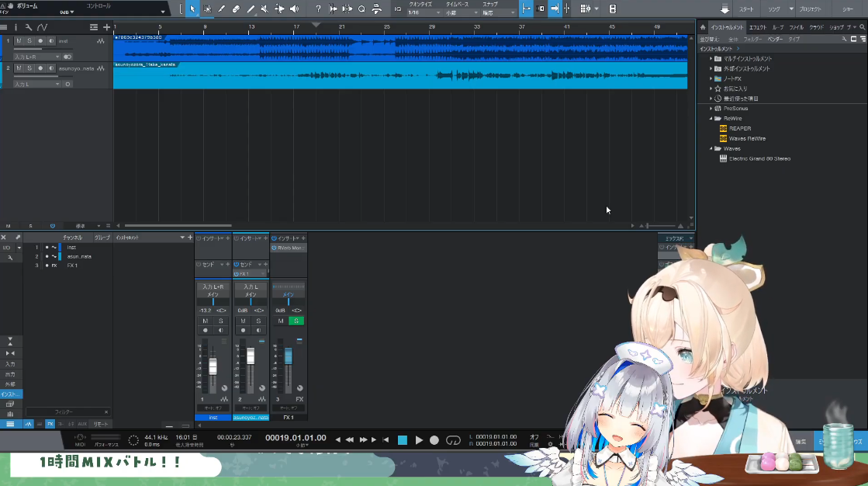Switch to the エフェクト browser tab
Image resolution: width=868 pixels, height=486 pixels.
coord(757,27)
